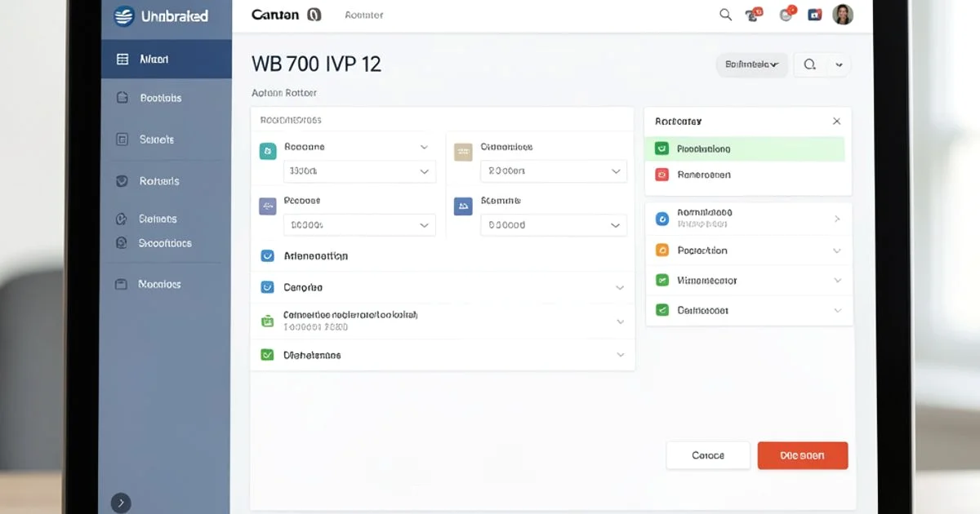Click the orange Pooocrhion row icon

(x=662, y=250)
